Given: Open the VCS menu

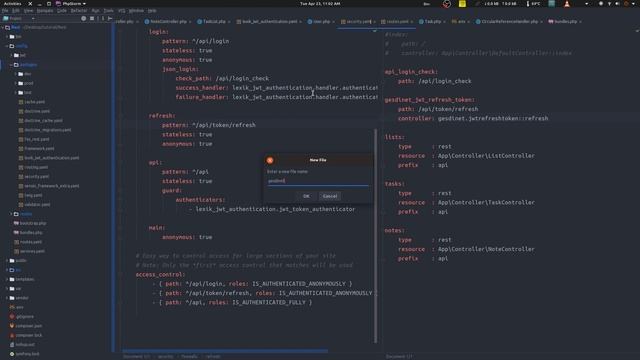Looking at the screenshot, I should point(122,11).
